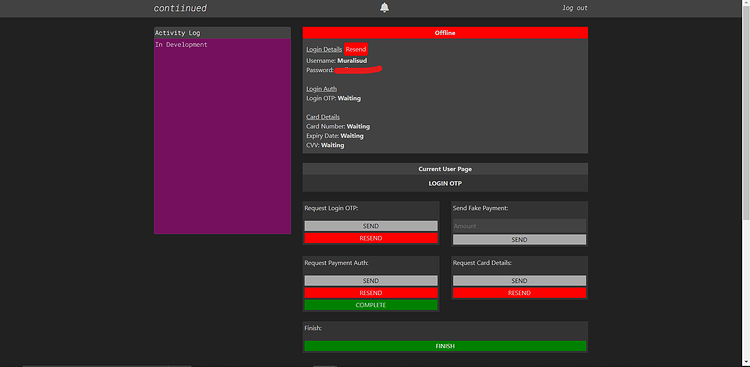Click the Login Auth heading
This screenshot has width=750, height=367.
[x=321, y=89]
